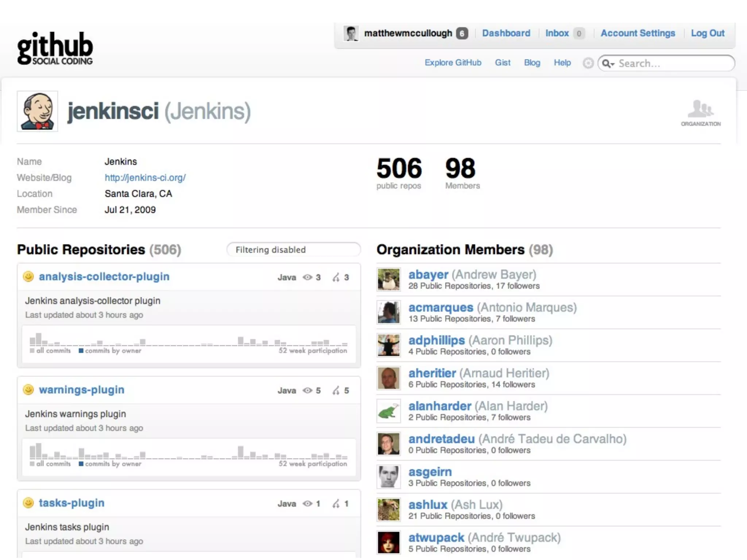Click the notification count badge showing 6
This screenshot has width=747, height=560.
tap(462, 34)
